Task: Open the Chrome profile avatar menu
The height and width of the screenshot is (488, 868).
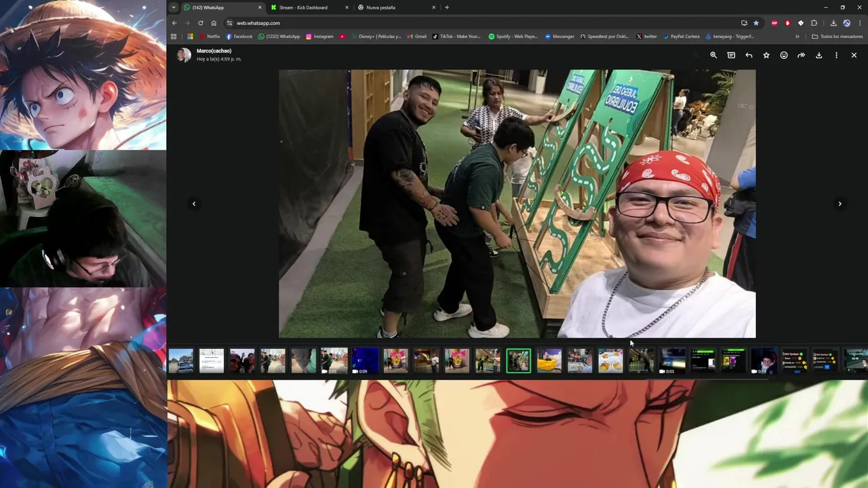Action: 846,23
